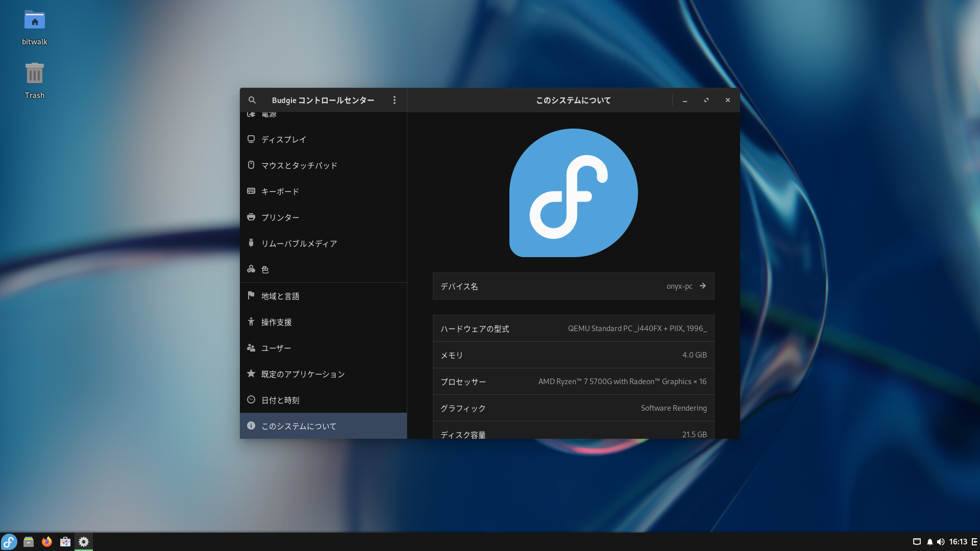Click the volume icon in system tray

941,542
